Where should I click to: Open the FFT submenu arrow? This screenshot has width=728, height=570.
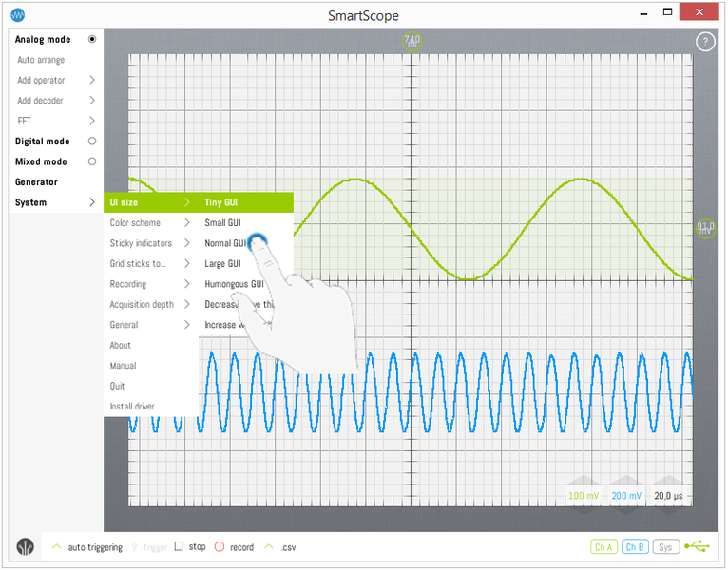click(92, 121)
